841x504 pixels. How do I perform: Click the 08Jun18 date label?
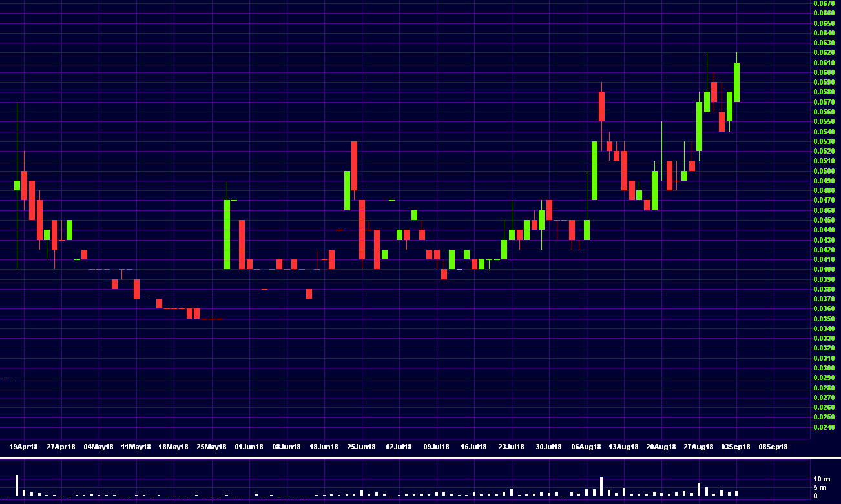(286, 447)
